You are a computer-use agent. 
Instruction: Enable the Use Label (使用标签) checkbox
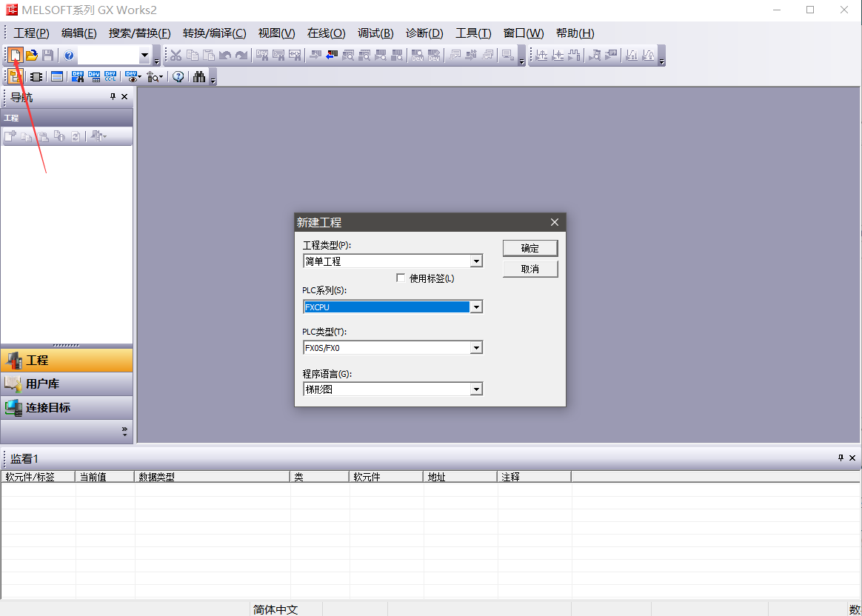401,278
